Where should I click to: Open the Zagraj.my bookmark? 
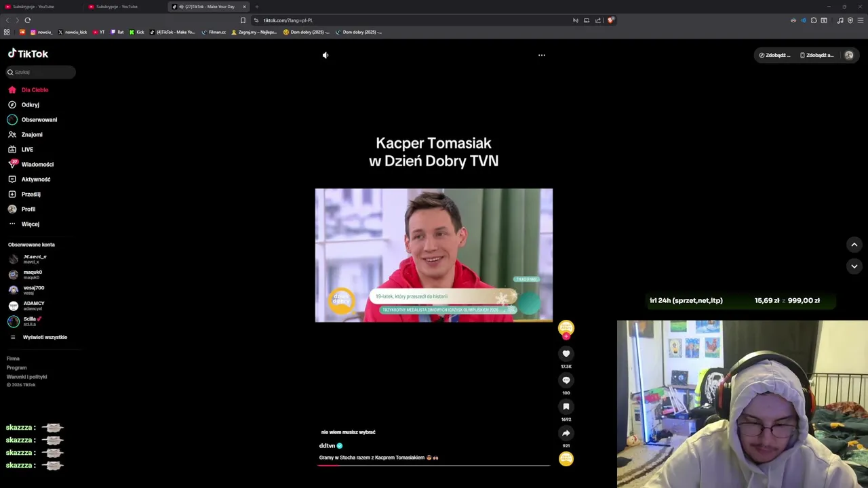tap(254, 32)
